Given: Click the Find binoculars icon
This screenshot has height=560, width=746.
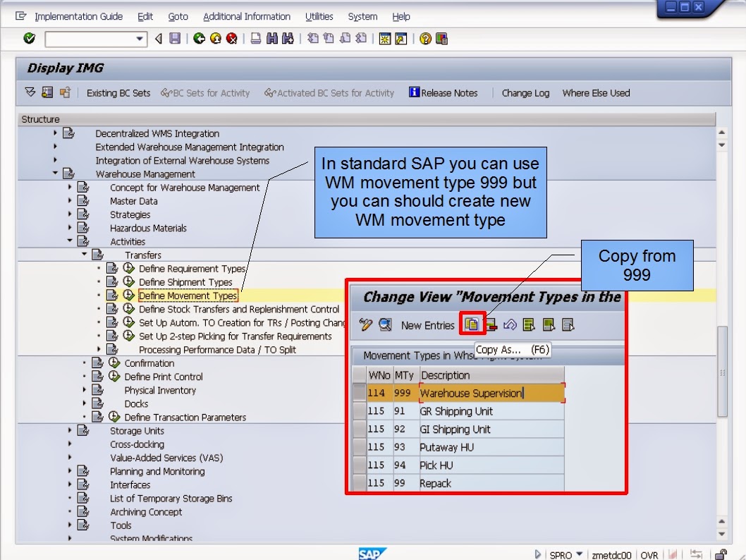Looking at the screenshot, I should pos(274,39).
